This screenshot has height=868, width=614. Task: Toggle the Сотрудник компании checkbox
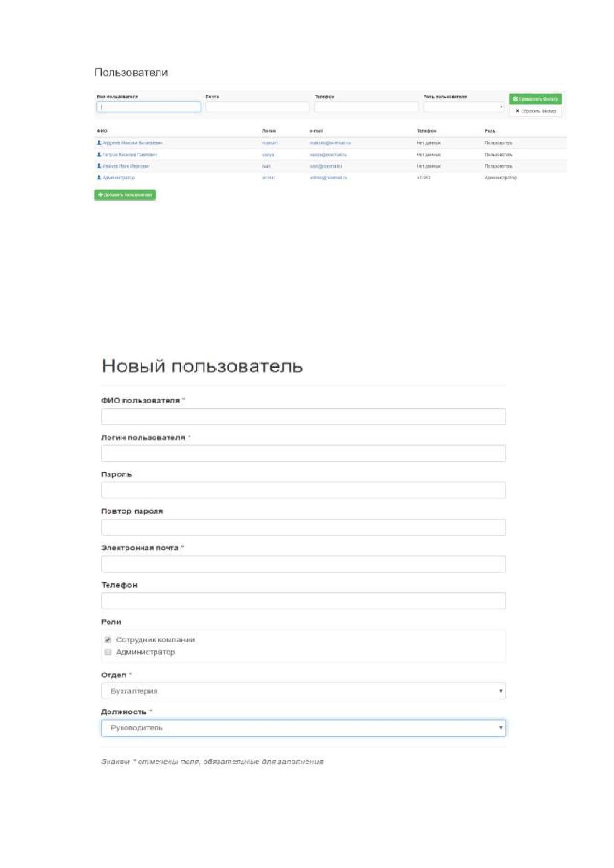(108, 640)
